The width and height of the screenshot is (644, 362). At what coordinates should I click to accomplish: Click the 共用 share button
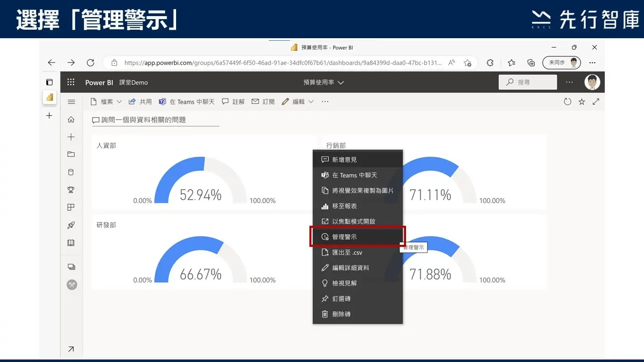tap(140, 102)
